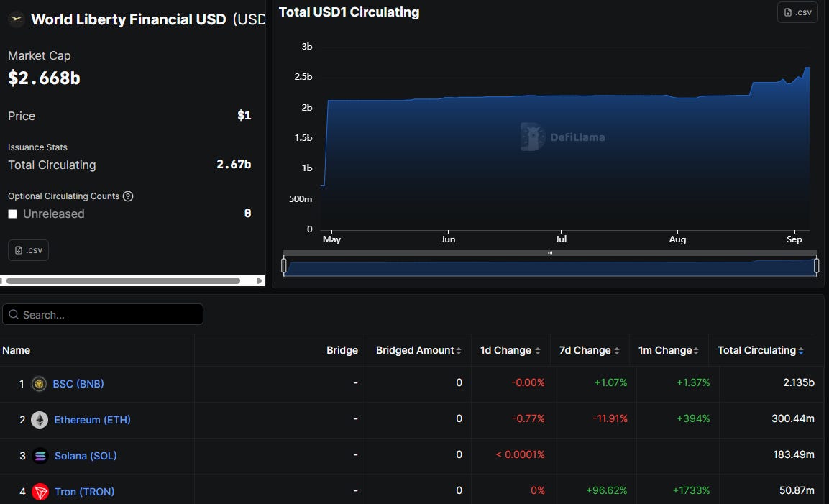Click the Total Circulating value 2.67b
This screenshot has height=504, width=829.
[234, 165]
